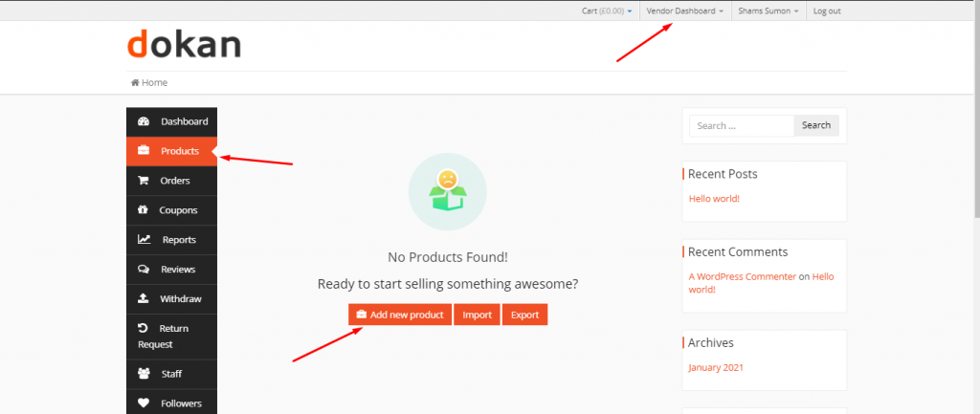Expand the Vendor Dashboard dropdown
Image resolution: width=980 pixels, height=414 pixels.
(685, 11)
